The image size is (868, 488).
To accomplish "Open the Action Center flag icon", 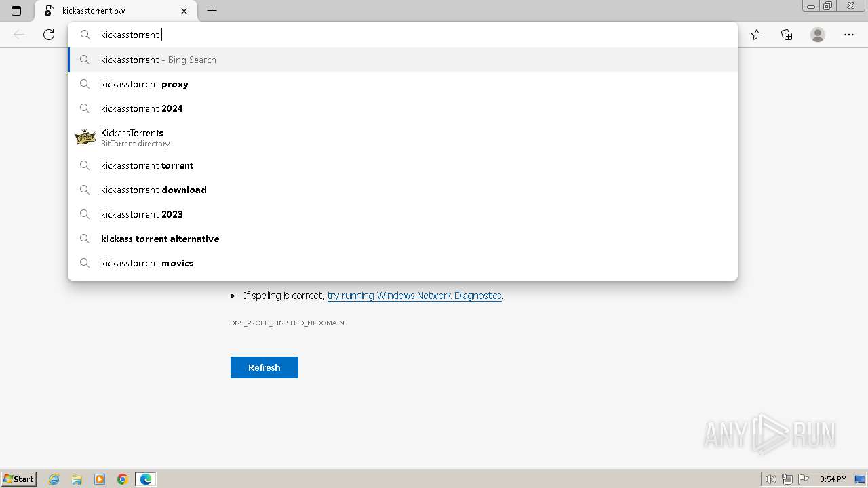I will 804,479.
